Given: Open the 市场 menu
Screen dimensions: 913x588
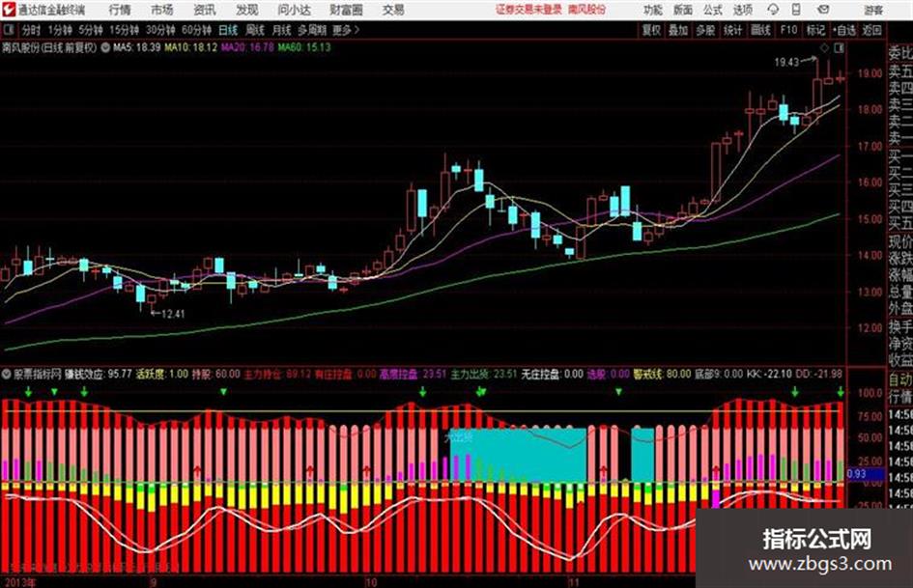Looking at the screenshot, I should pyautogui.click(x=162, y=10).
